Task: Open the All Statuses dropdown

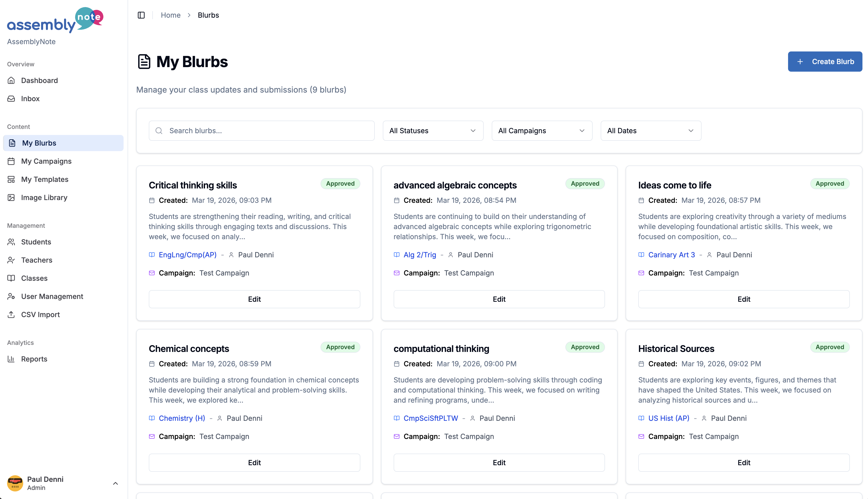Action: pos(433,131)
